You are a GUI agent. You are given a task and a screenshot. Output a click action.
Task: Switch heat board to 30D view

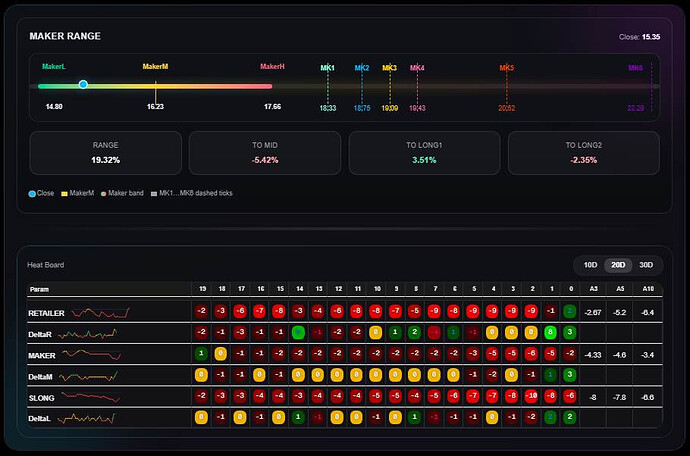click(646, 265)
